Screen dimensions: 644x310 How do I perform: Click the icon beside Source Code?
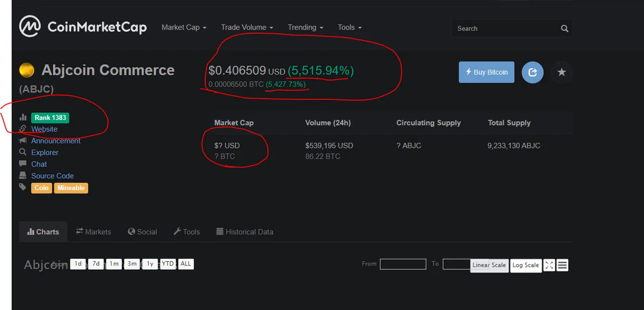pos(23,175)
